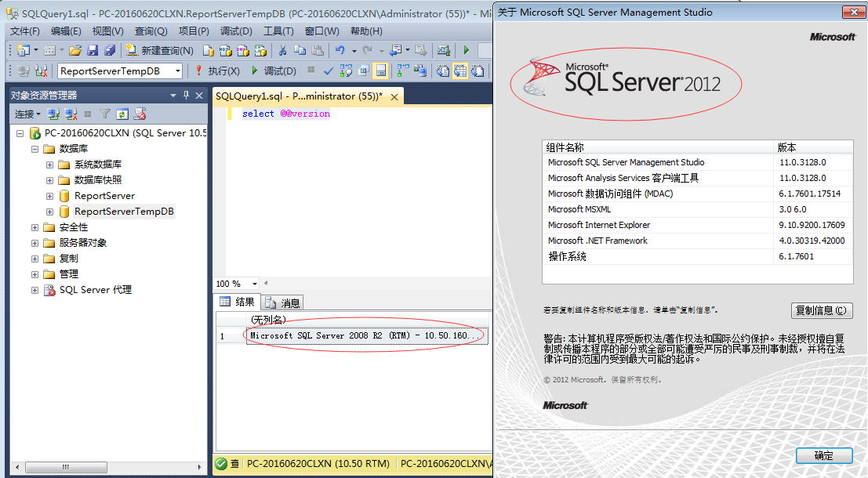The height and width of the screenshot is (478, 868).
Task: Click the Object Explorer connect server icon
Action: [53, 114]
